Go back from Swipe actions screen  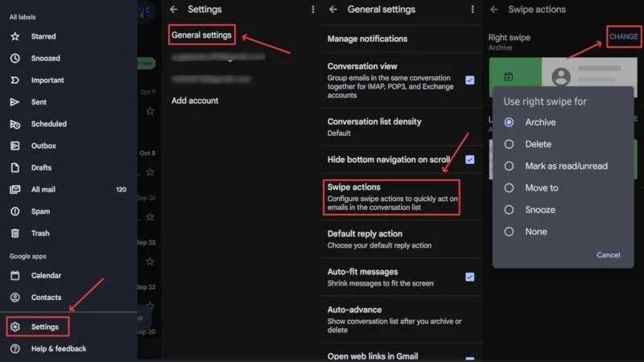(x=493, y=10)
